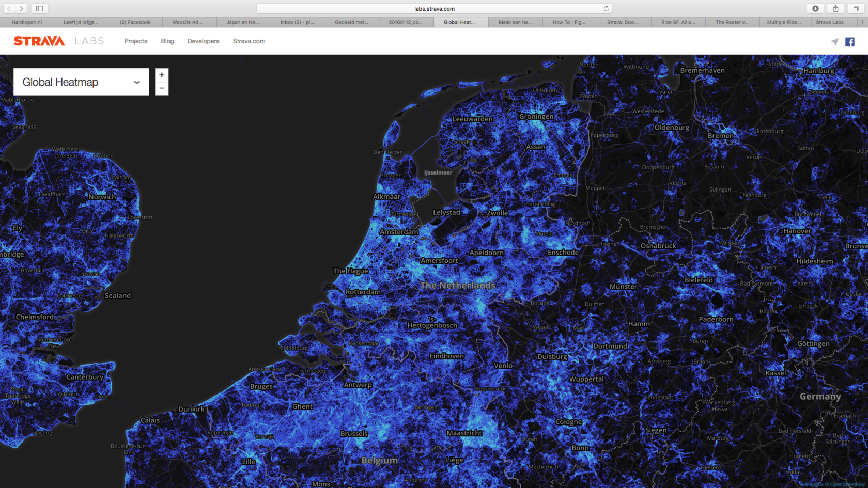Visit Strava.com from the navigation bar

click(249, 41)
